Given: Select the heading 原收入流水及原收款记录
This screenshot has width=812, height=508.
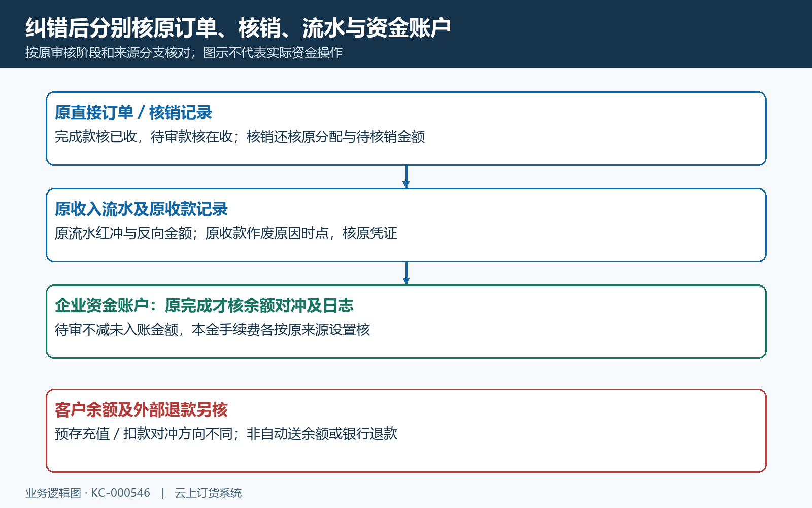Looking at the screenshot, I should tap(142, 209).
